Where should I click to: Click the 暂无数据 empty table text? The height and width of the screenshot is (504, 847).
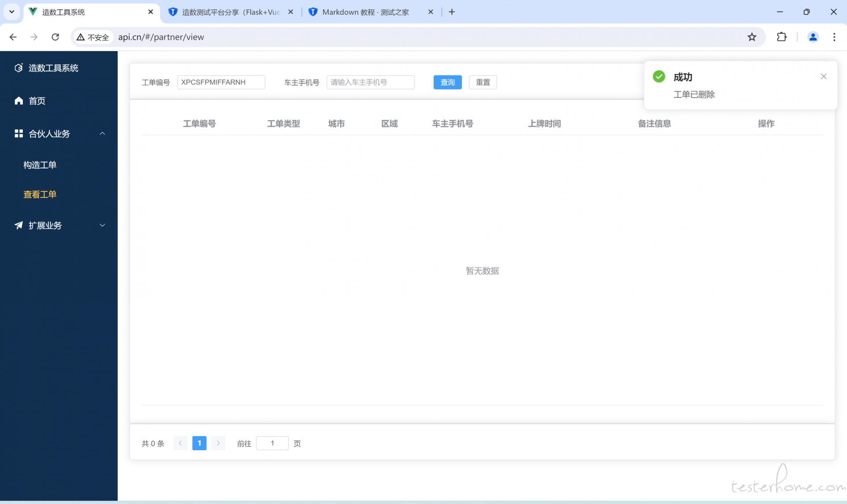point(482,271)
